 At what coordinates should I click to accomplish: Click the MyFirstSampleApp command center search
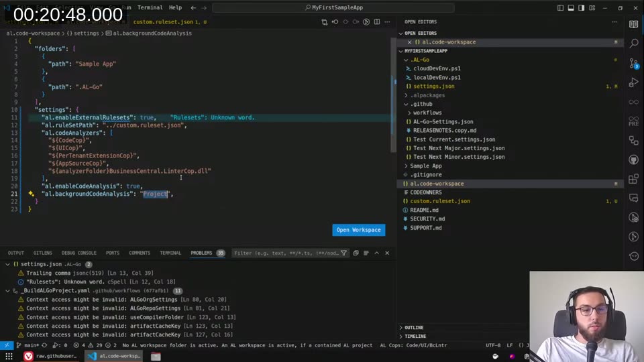(333, 8)
